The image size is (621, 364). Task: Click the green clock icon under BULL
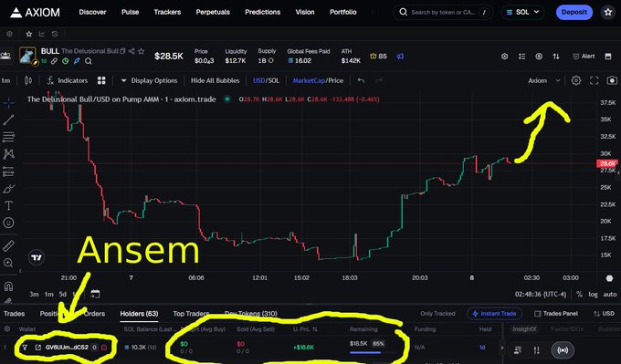pos(66,61)
